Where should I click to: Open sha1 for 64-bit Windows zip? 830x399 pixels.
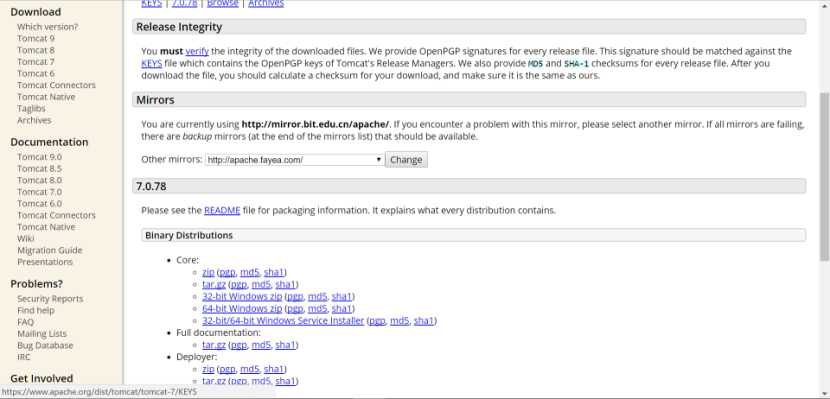[x=341, y=309]
